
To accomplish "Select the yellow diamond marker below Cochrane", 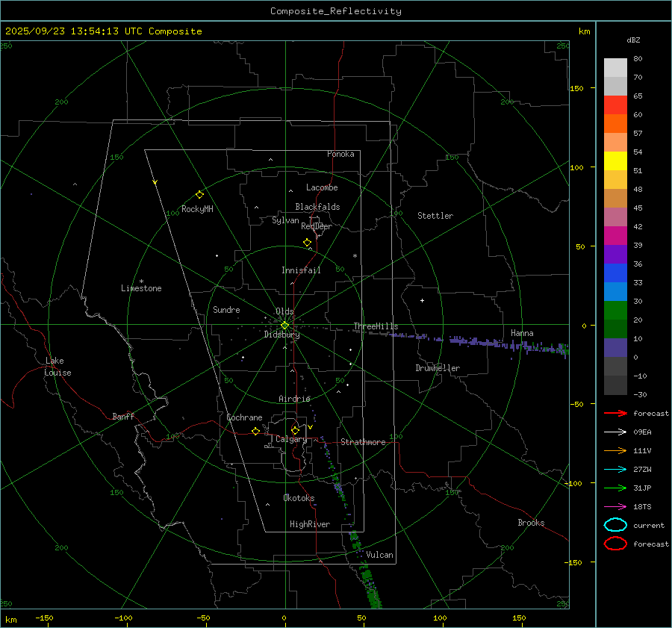I will [x=255, y=432].
